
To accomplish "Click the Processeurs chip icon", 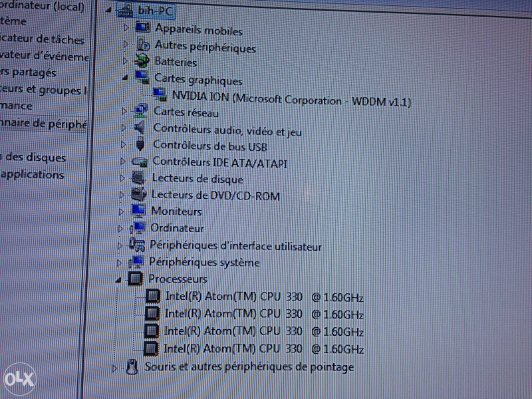I will (136, 279).
